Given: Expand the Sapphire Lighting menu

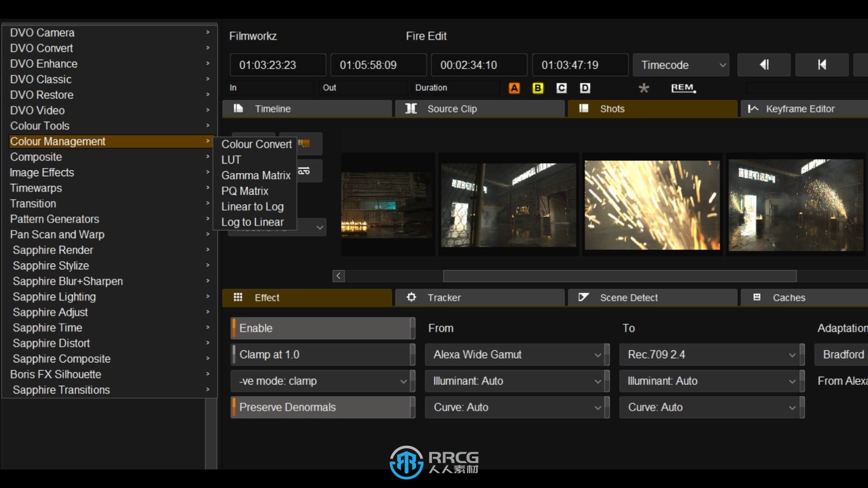Looking at the screenshot, I should click(x=110, y=297).
